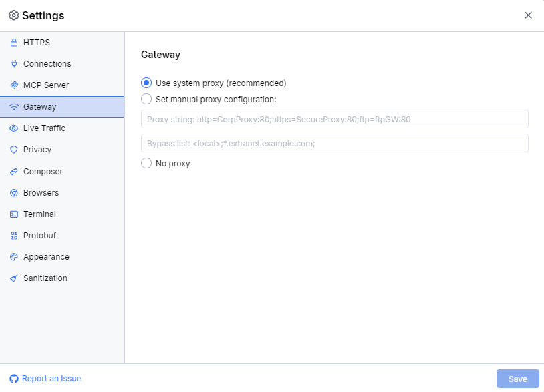Image resolution: width=544 pixels, height=392 pixels.
Task: Open Appearance via its palette icon
Action: (x=13, y=256)
